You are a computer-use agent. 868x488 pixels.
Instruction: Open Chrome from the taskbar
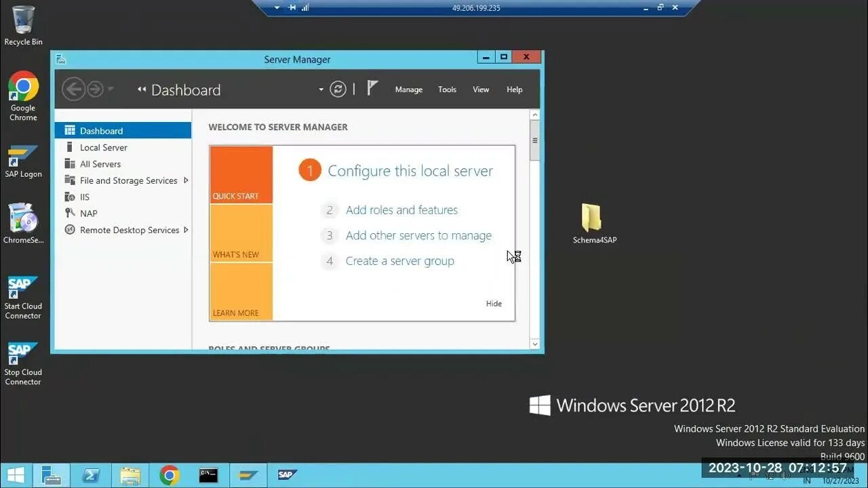point(170,475)
